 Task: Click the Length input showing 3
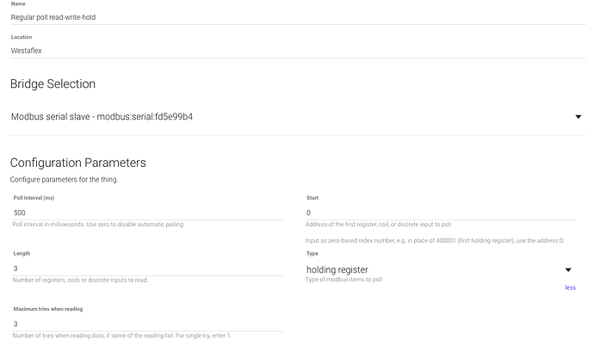146,268
